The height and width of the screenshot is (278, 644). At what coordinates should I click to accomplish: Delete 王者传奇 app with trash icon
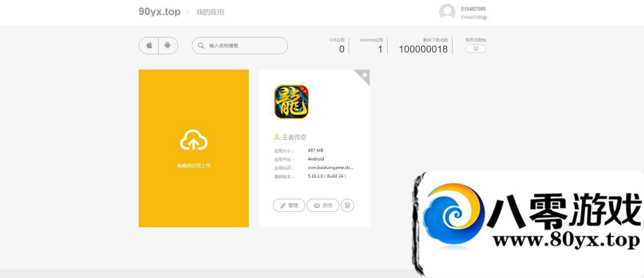[347, 205]
